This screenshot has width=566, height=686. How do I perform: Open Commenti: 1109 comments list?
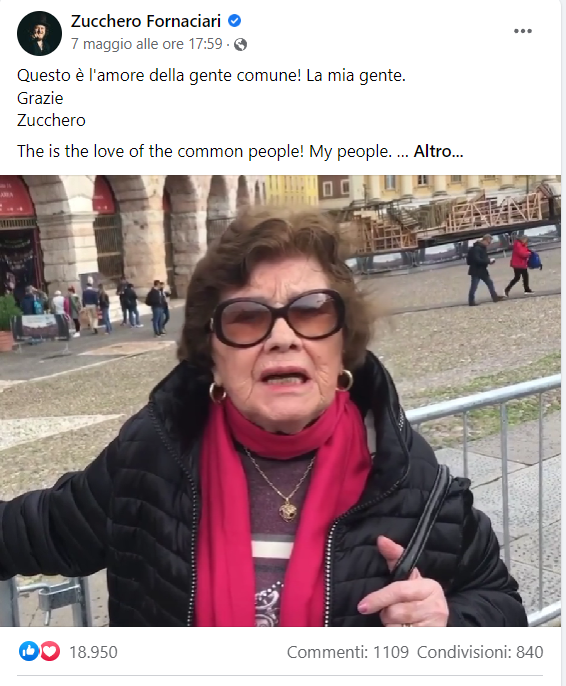pos(348,652)
